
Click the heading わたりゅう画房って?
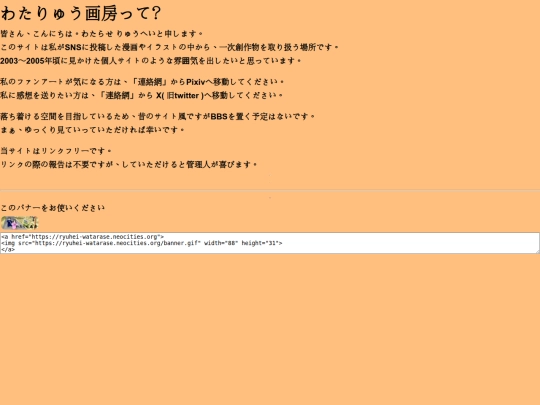tap(81, 13)
